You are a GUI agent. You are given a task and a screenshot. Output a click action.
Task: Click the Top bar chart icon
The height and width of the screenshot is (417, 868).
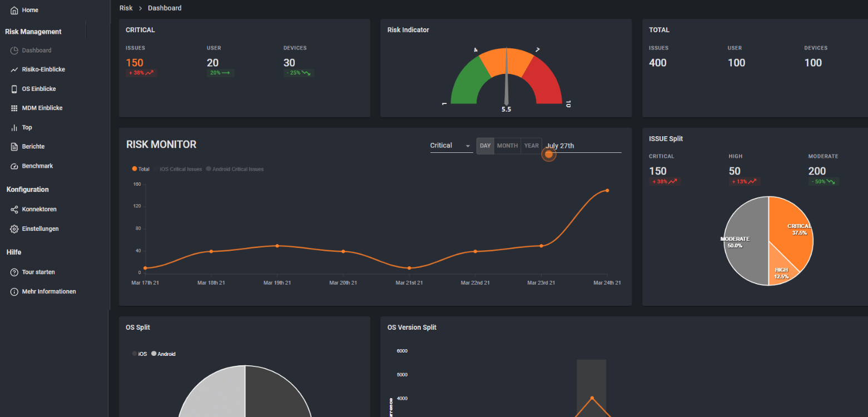pos(14,128)
